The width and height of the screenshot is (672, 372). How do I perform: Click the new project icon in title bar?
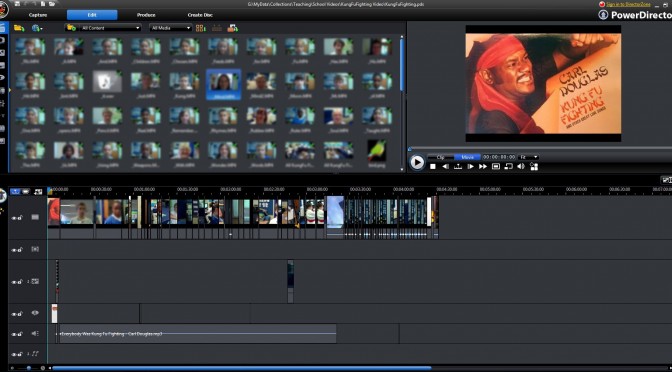(43, 3)
